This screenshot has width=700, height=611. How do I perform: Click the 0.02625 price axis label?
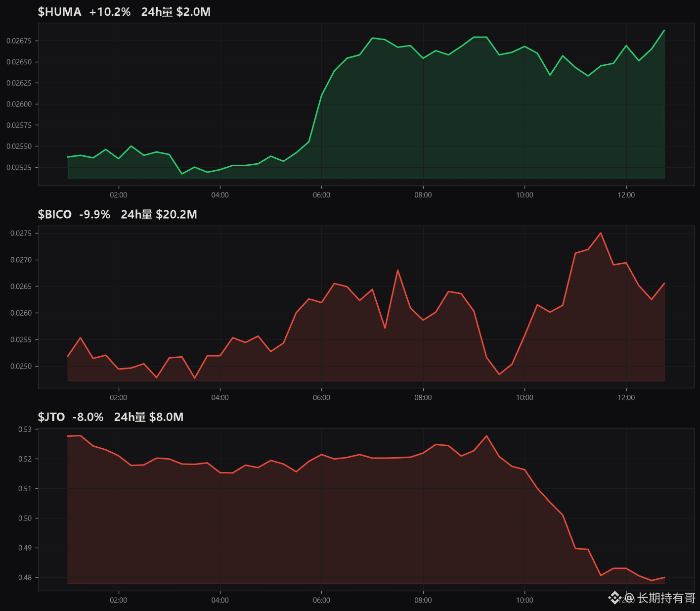tap(19, 83)
